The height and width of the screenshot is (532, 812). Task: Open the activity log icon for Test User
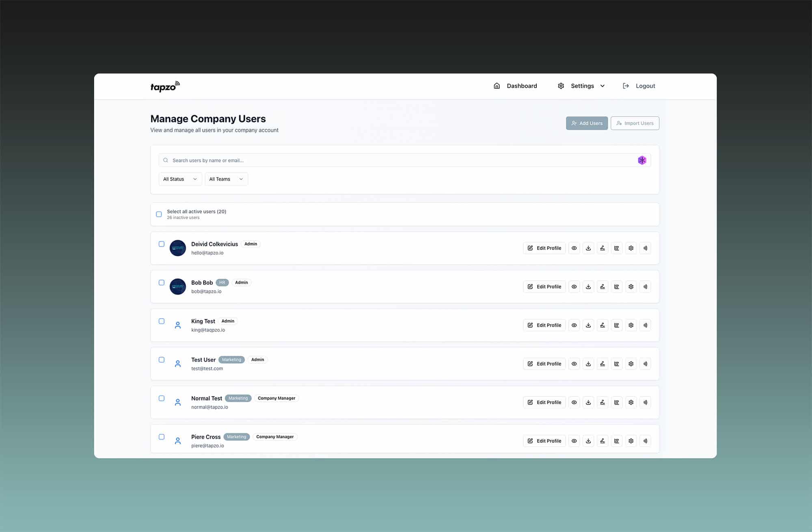pyautogui.click(x=617, y=364)
